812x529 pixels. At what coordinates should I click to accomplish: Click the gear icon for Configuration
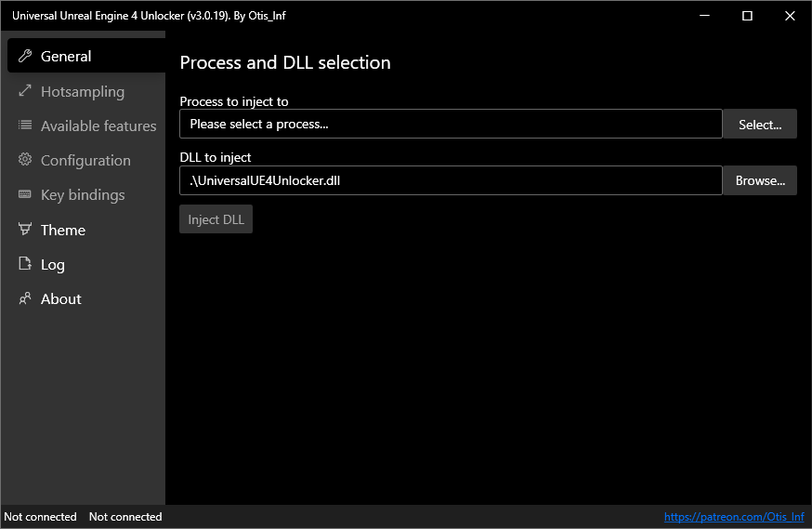(25, 159)
